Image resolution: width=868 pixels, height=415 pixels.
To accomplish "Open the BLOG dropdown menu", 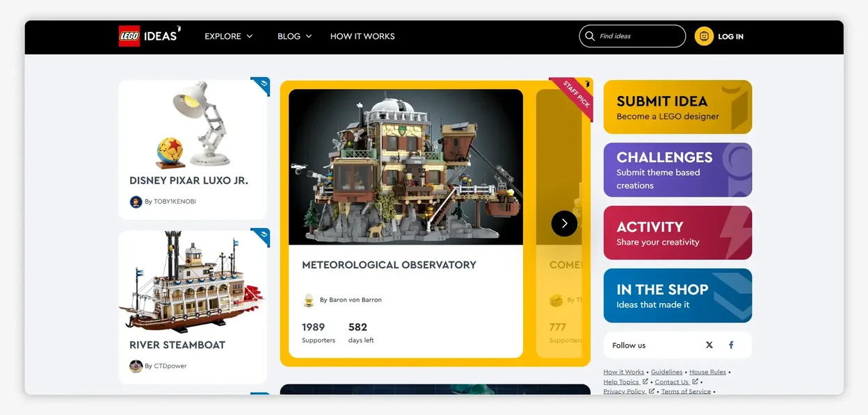I will pyautogui.click(x=294, y=36).
